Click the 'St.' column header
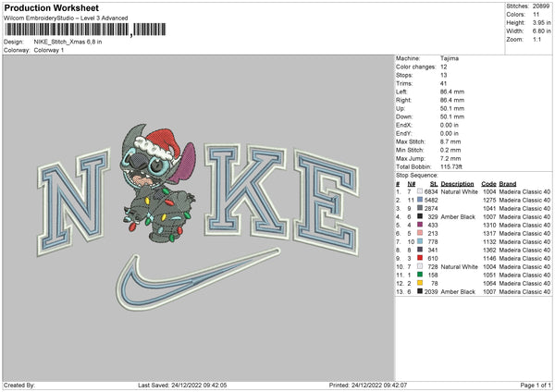The image size is (555, 392). pyautogui.click(x=434, y=184)
